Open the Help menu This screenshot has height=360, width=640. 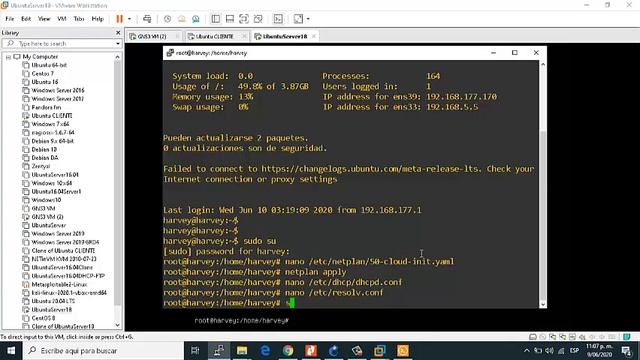click(x=98, y=19)
